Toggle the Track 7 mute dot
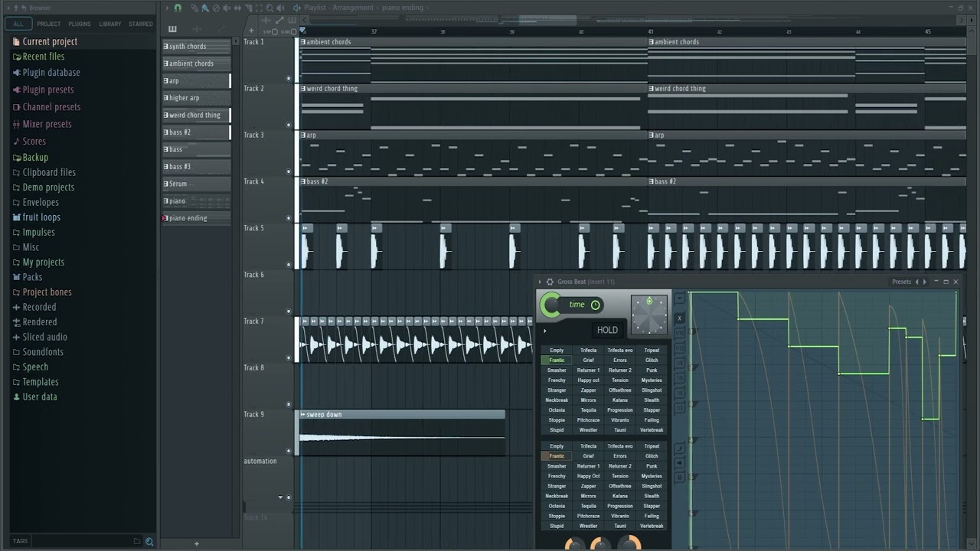This screenshot has width=980, height=551. [x=289, y=357]
